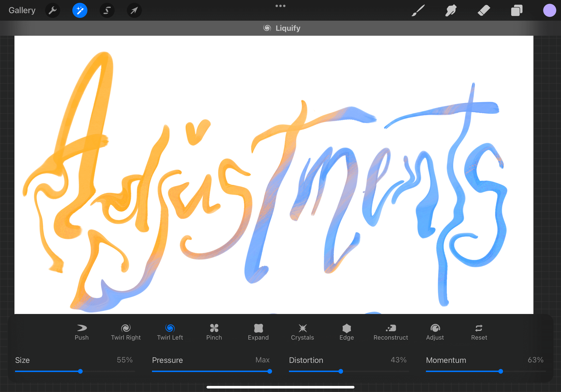561x392 pixels.
Task: Select the Brush tool
Action: pyautogui.click(x=418, y=11)
